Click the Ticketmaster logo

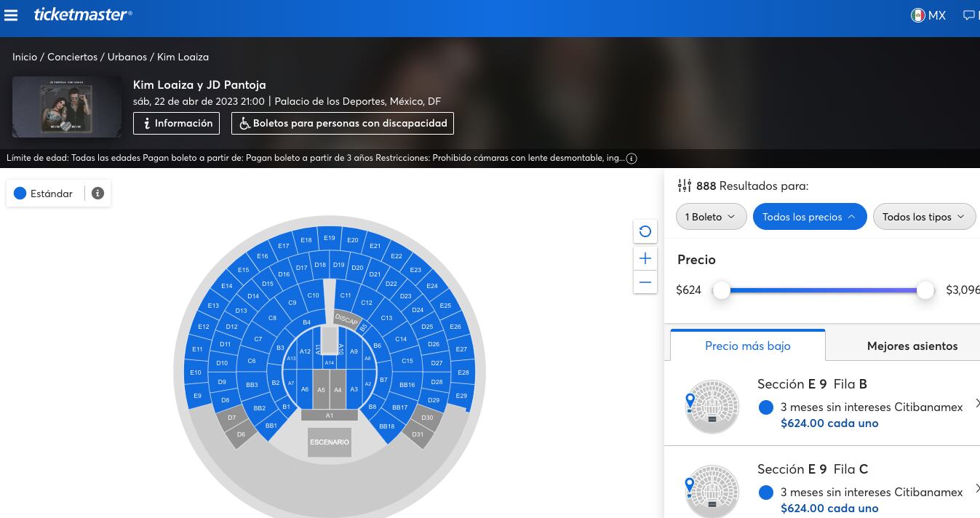(83, 15)
